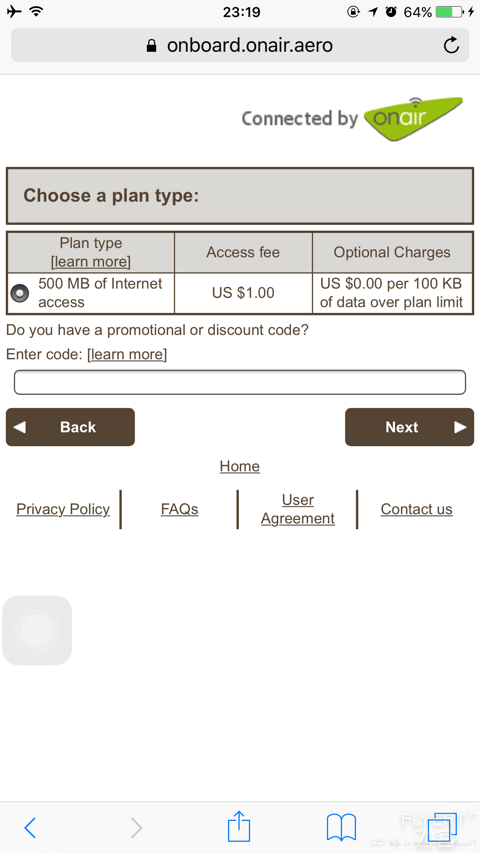Go back using Safari's back arrow
The height and width of the screenshot is (853, 480).
point(30,827)
